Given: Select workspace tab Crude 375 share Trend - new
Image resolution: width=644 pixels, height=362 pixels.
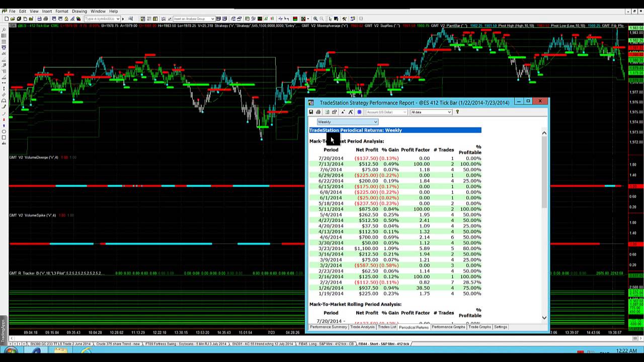Looking at the screenshot, I should tap(118, 344).
